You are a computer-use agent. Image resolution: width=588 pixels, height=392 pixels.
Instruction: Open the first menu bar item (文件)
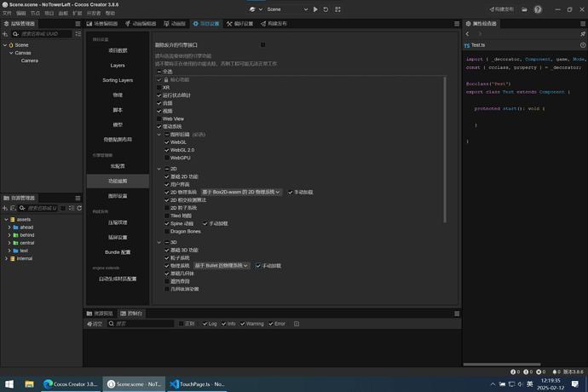coord(7,14)
